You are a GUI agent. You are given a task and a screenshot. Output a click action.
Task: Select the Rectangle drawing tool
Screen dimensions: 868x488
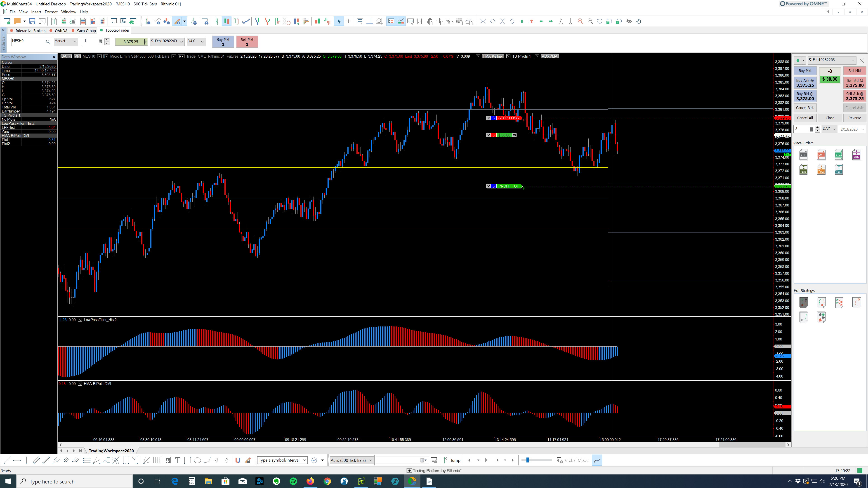[x=187, y=460]
